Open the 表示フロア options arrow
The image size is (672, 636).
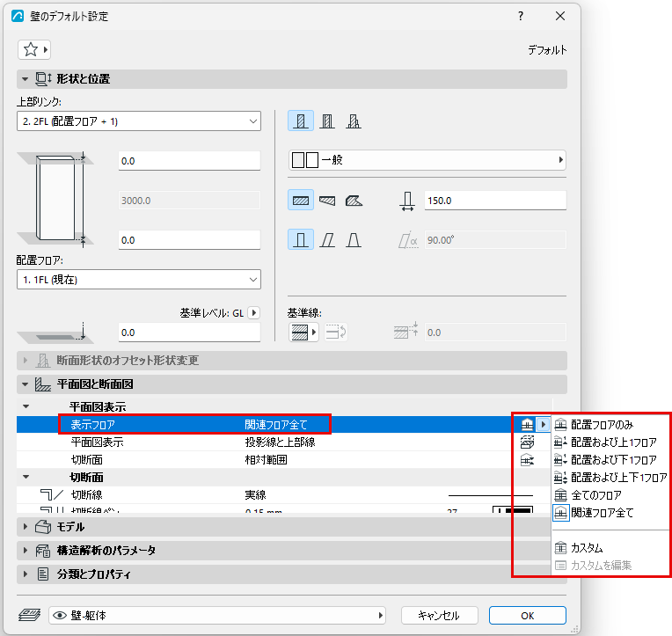(x=543, y=425)
